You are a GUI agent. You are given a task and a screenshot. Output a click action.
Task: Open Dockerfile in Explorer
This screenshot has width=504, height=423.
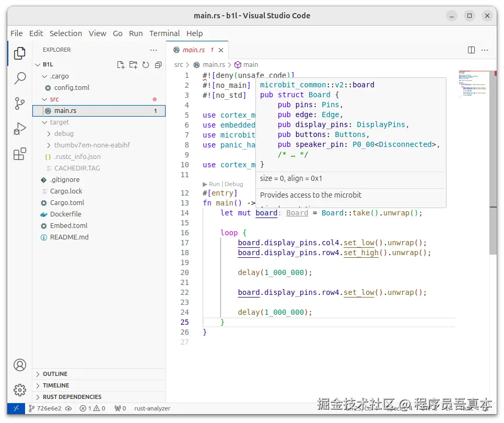[99, 214]
